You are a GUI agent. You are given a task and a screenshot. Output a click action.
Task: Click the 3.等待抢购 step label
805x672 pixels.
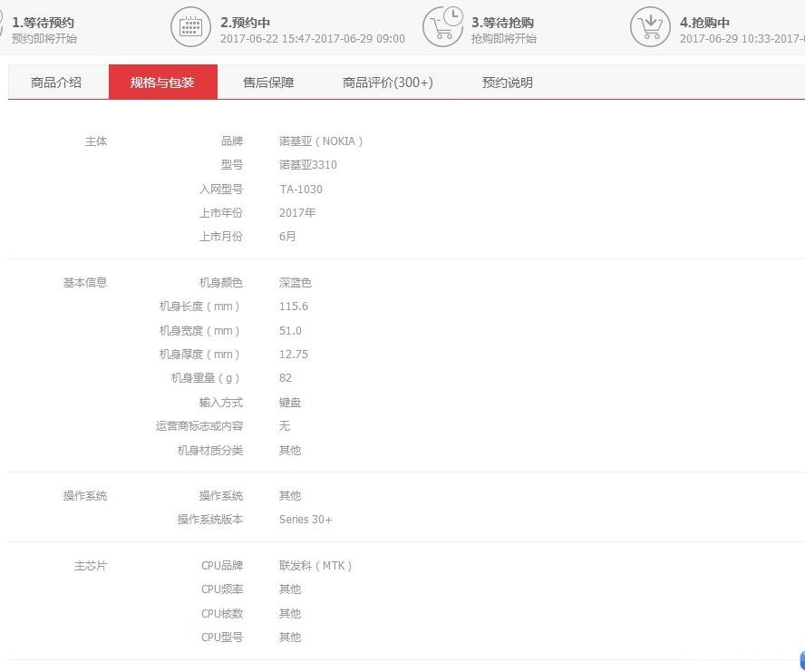pyautogui.click(x=502, y=23)
